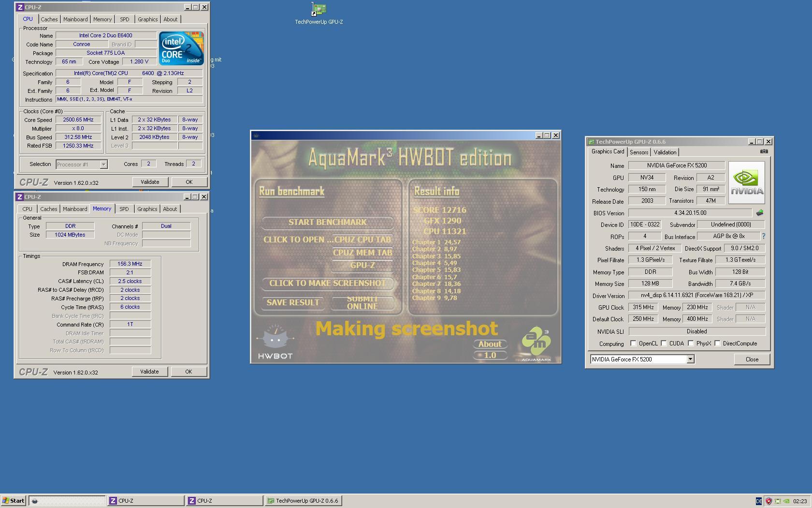This screenshot has height=508, width=812.
Task: Click the taskbar clock 02:23
Action: point(800,501)
